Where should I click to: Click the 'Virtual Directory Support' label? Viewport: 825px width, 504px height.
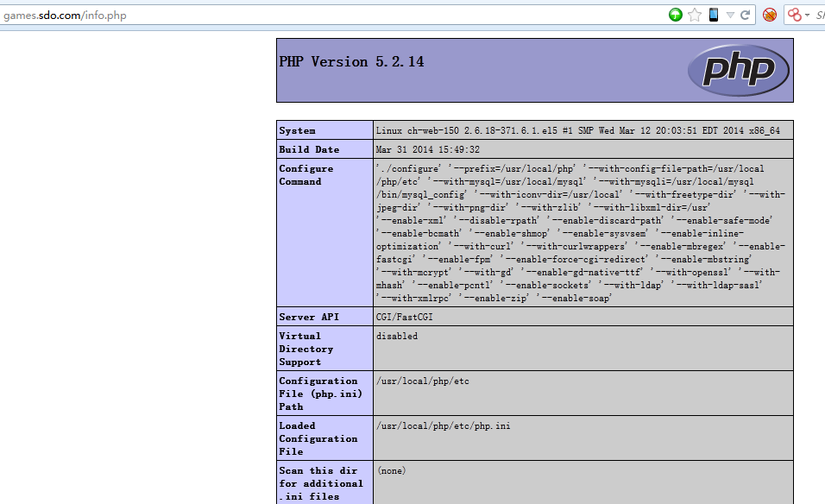[x=306, y=349]
